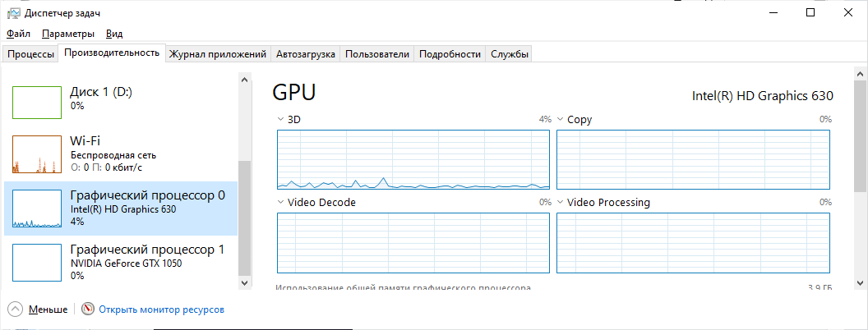Click the Меньше button
This screenshot has width=868, height=330.
48,309
